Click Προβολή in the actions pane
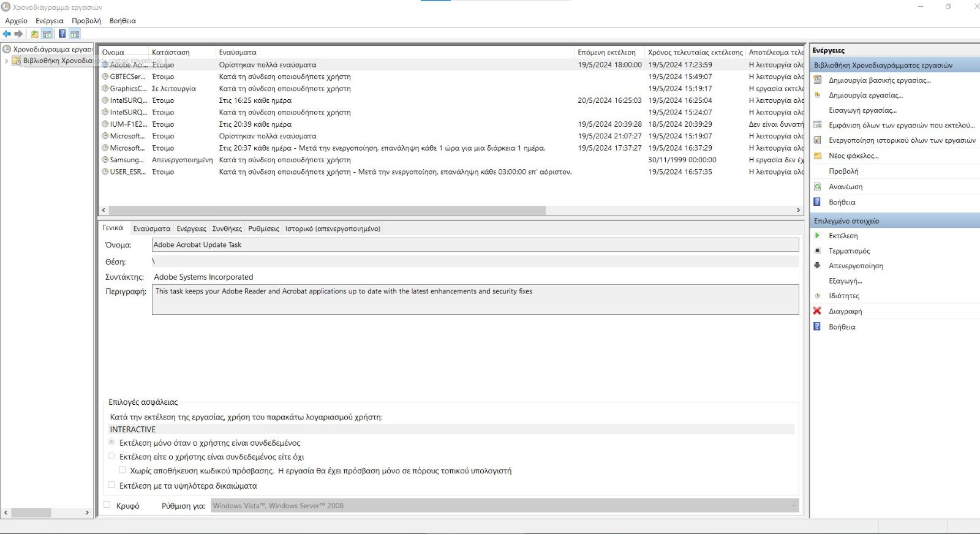Screen dimensions: 980x534 click(x=843, y=171)
